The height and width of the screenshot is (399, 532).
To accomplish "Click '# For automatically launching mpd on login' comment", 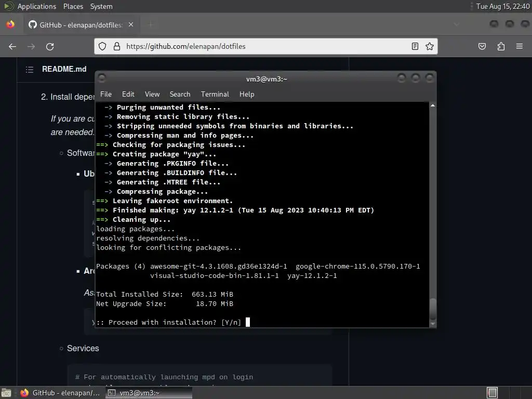I will click(164, 377).
